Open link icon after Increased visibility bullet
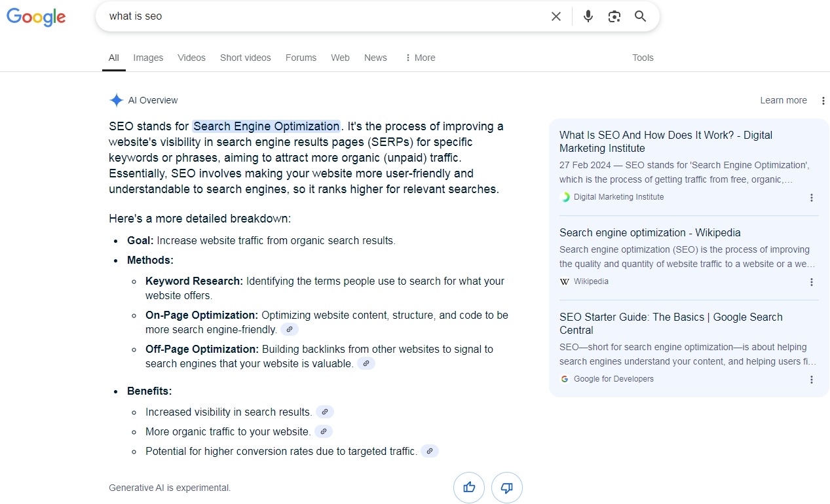 (x=325, y=412)
